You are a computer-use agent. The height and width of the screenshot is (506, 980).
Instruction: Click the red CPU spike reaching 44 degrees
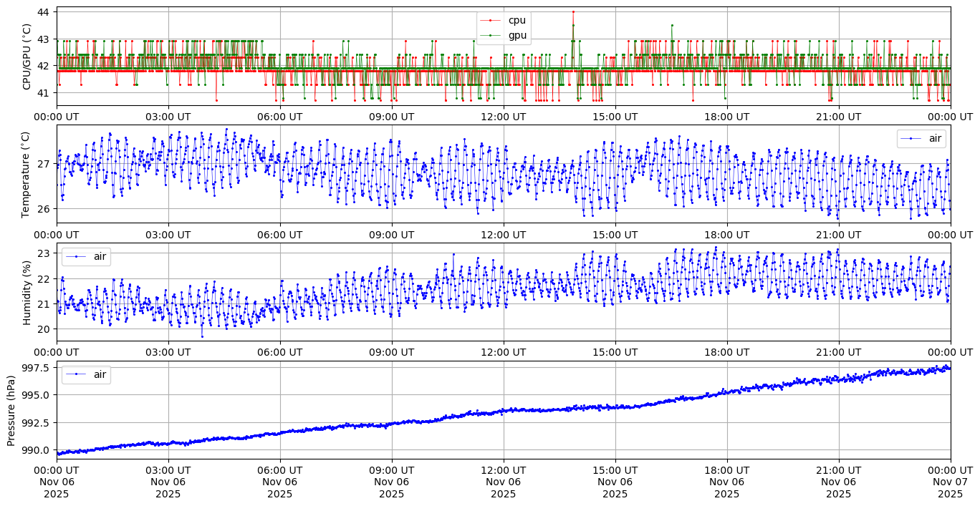pos(573,12)
